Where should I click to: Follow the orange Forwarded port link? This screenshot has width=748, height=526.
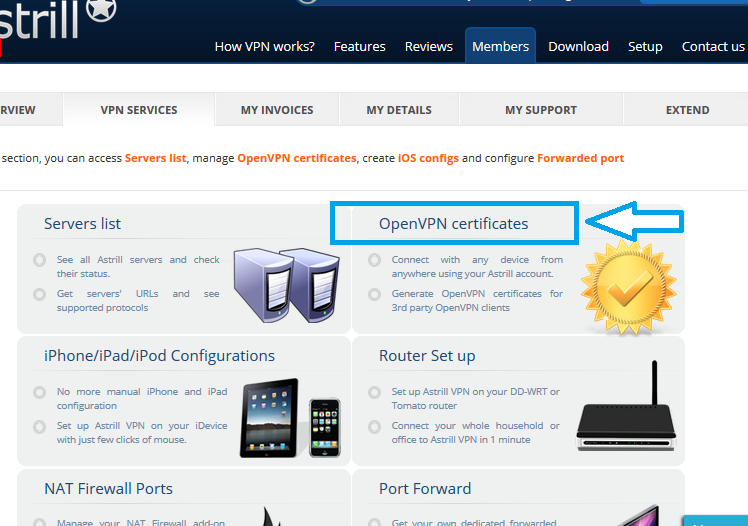click(x=581, y=158)
